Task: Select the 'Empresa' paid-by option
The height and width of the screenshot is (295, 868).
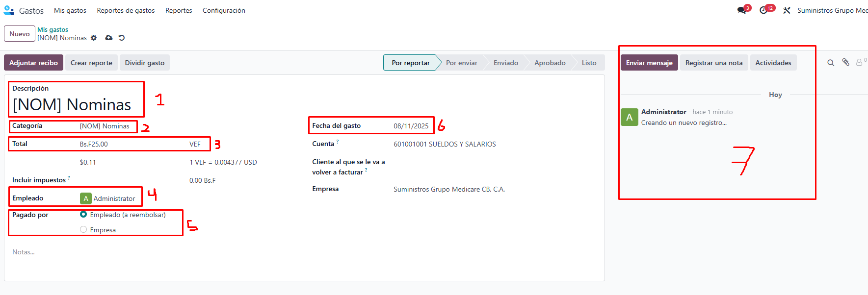Action: point(83,229)
